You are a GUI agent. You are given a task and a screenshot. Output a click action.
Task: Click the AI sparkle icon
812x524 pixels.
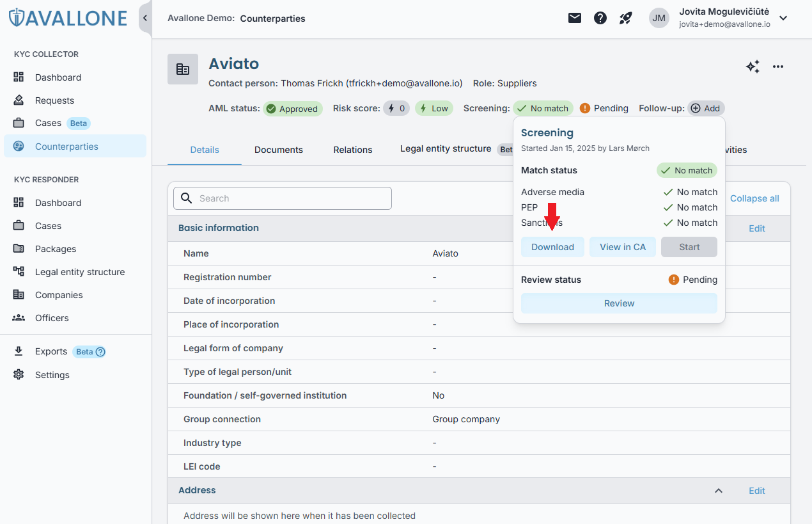tap(753, 67)
